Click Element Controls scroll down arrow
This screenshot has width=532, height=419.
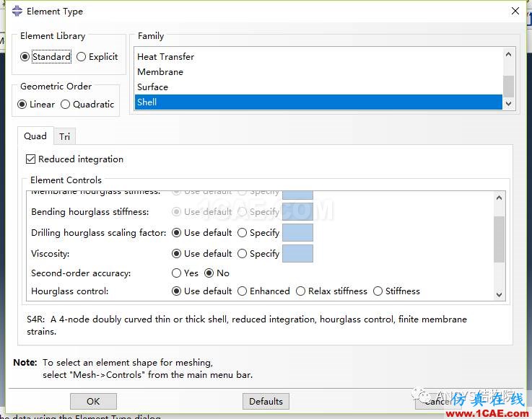tap(499, 294)
